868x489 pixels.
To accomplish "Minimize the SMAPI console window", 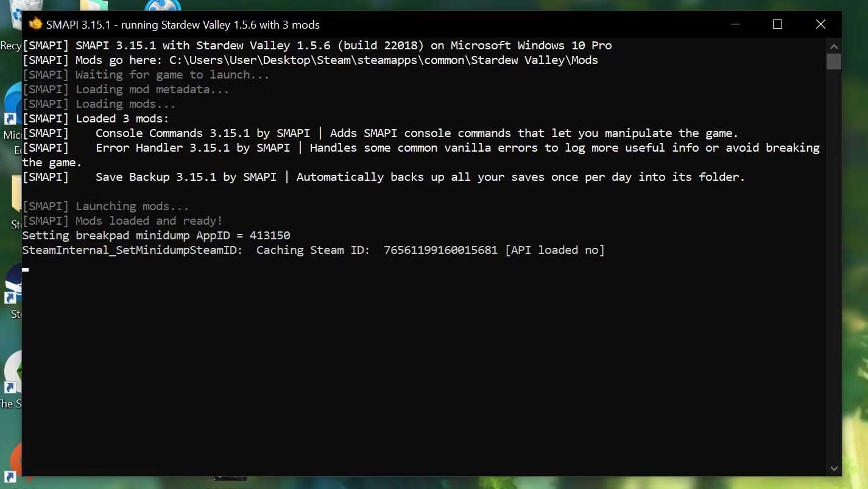I will tap(735, 24).
